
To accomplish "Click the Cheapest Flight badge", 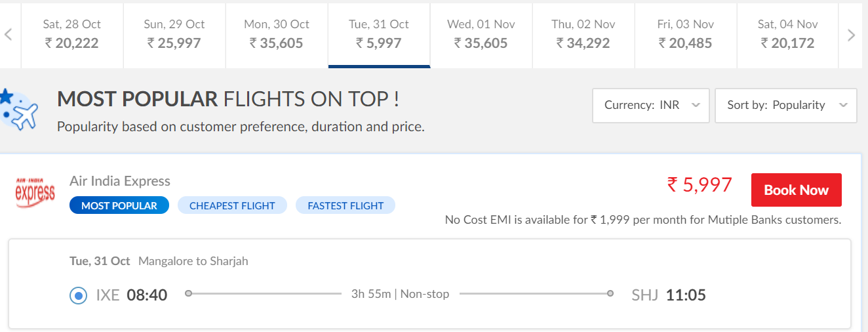I will pyautogui.click(x=232, y=205).
